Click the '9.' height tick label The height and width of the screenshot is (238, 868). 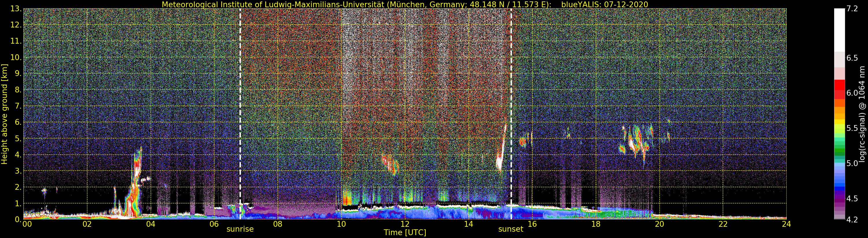[x=18, y=73]
